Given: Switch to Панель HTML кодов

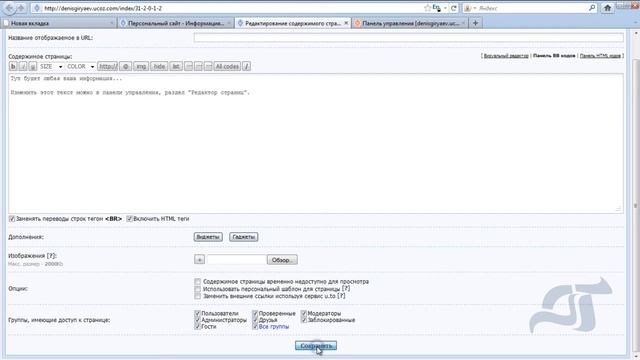Looking at the screenshot, I should click(600, 56).
